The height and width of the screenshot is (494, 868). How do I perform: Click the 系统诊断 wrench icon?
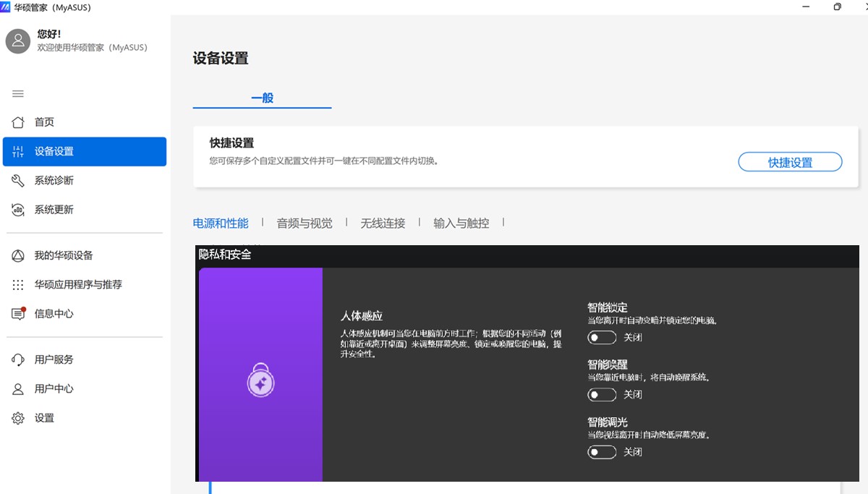[18, 180]
